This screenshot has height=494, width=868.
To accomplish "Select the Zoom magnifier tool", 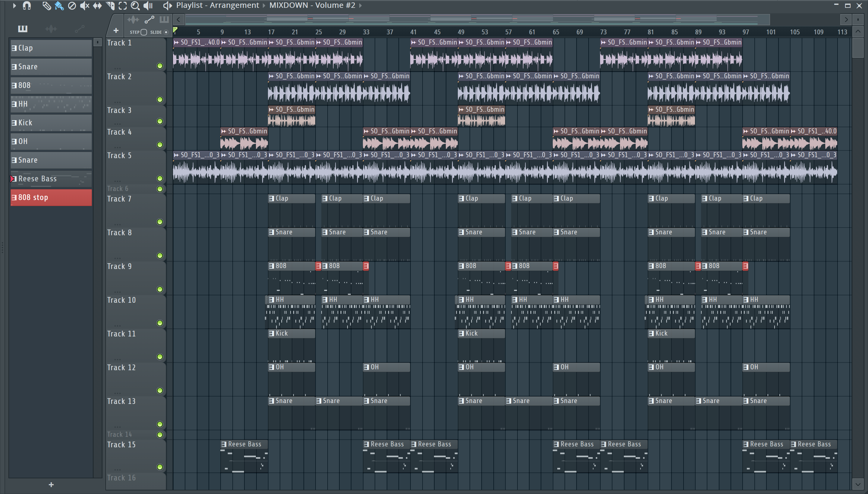I will [x=135, y=5].
